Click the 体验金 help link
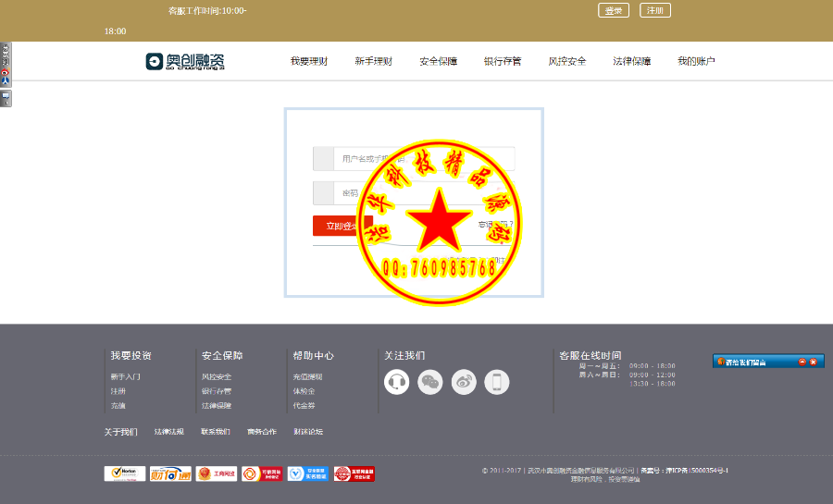The width and height of the screenshot is (833, 504). coord(304,391)
